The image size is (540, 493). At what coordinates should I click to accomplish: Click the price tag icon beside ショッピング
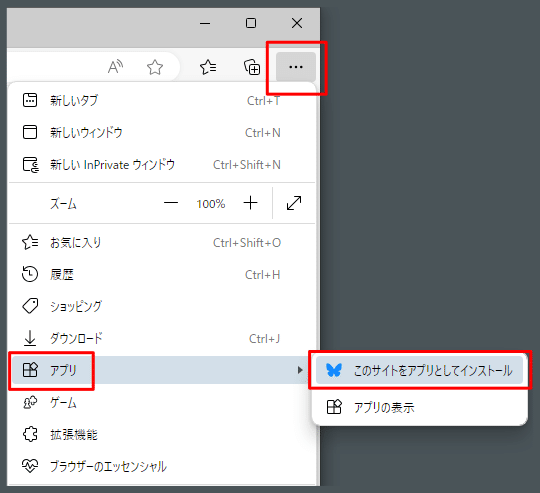(30, 306)
